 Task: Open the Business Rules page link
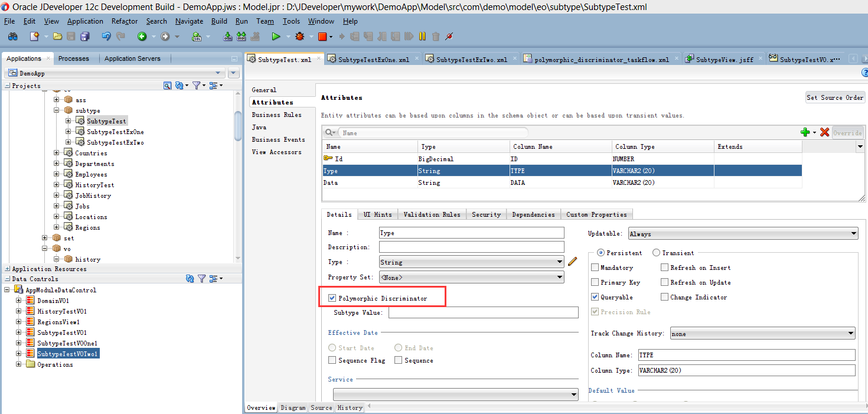(276, 115)
